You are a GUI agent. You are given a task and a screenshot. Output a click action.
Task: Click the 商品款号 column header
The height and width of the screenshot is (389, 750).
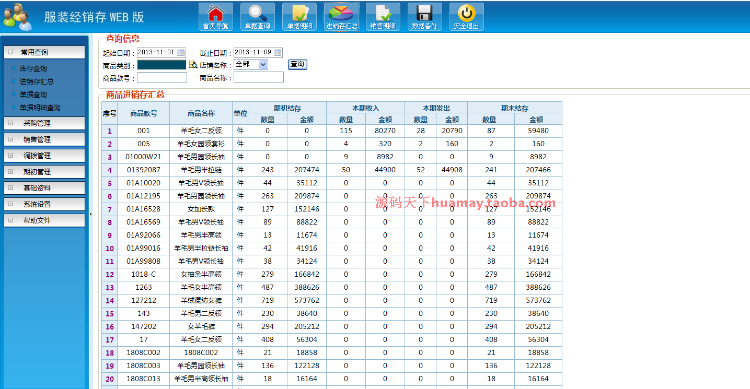[143, 113]
